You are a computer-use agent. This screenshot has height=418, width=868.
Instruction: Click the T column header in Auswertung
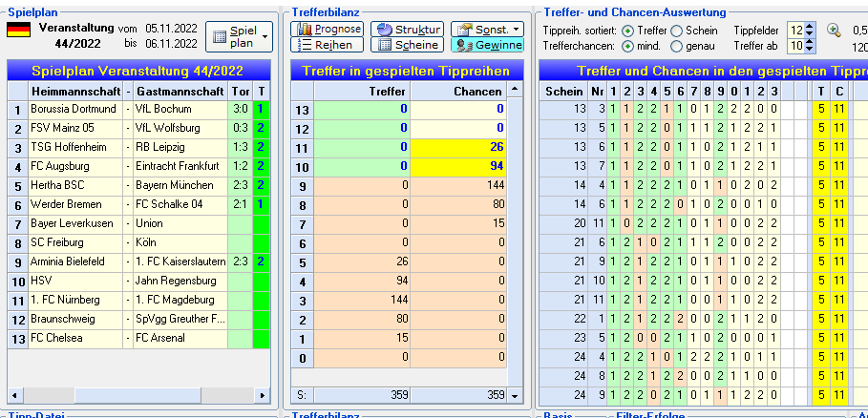coord(821,92)
